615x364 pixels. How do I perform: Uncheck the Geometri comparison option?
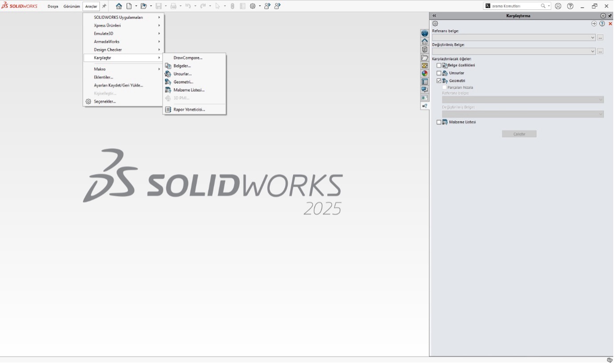439,81
